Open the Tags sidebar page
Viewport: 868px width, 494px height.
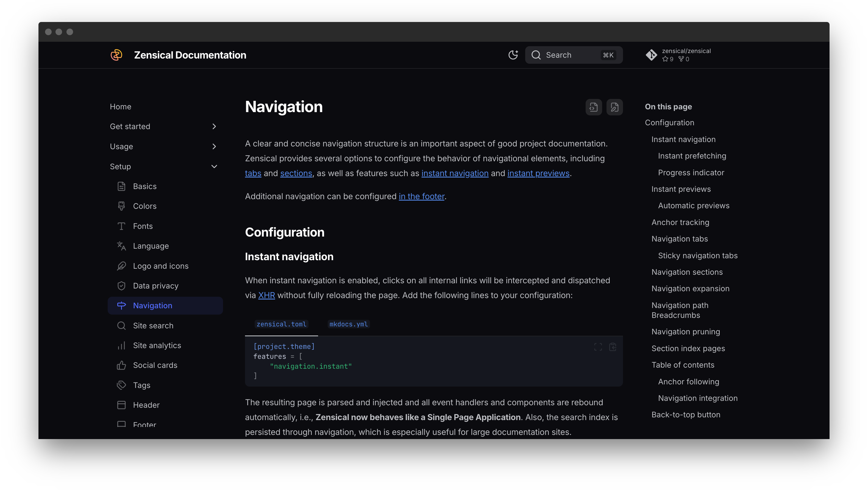pyautogui.click(x=141, y=385)
